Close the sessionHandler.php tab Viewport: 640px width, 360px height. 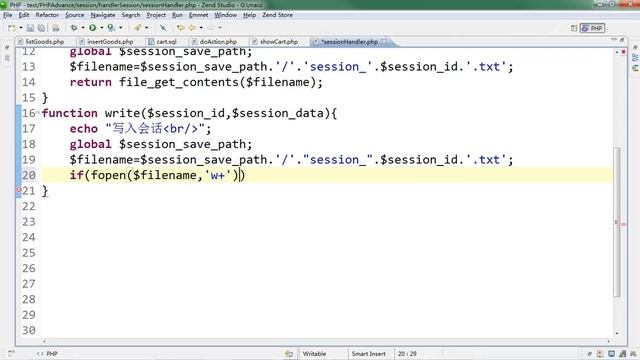click(384, 42)
